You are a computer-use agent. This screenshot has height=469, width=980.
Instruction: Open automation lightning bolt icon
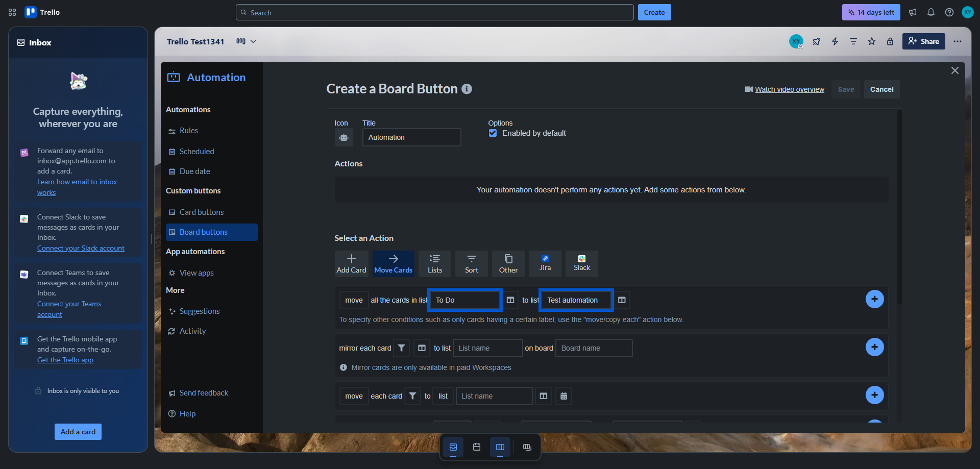pos(835,41)
